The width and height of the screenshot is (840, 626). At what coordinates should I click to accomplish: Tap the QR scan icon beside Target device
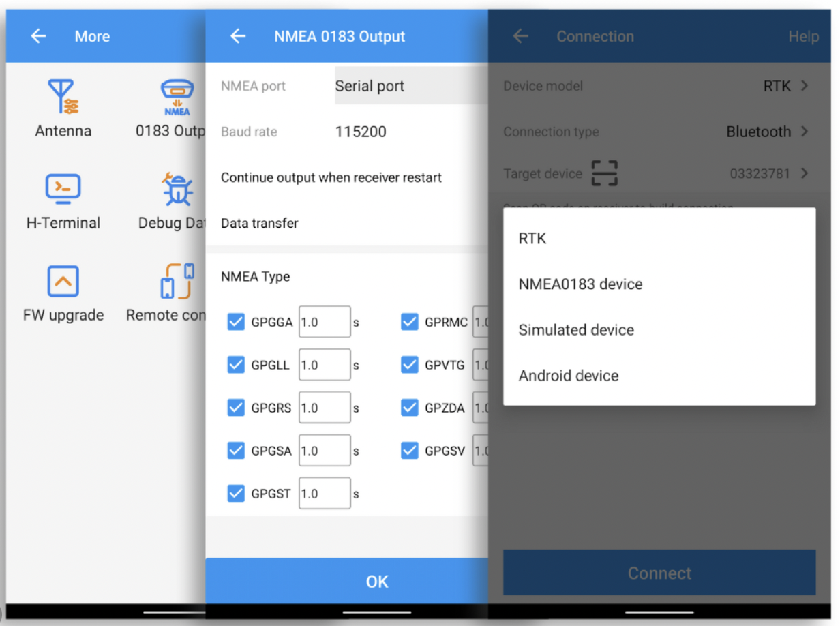coord(604,173)
